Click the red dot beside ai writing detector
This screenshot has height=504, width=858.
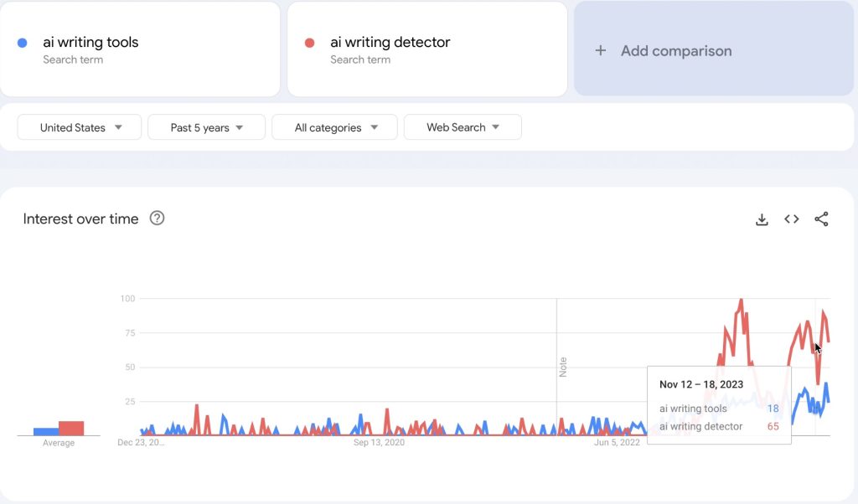point(310,43)
